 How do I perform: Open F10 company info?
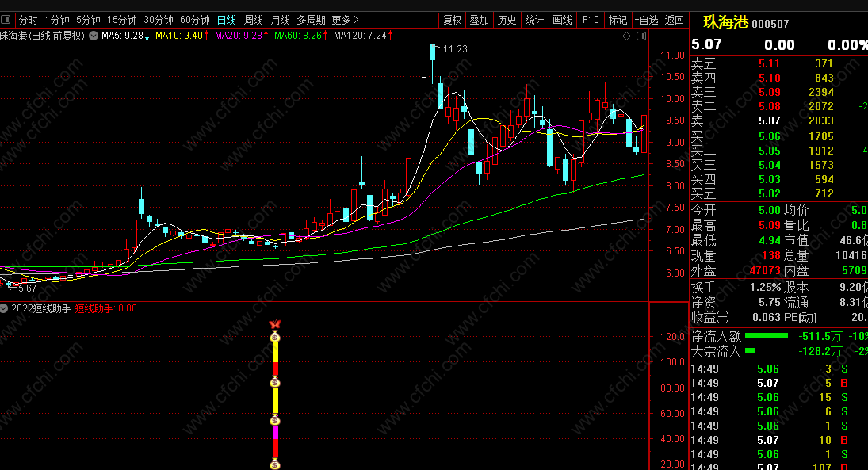pos(591,20)
